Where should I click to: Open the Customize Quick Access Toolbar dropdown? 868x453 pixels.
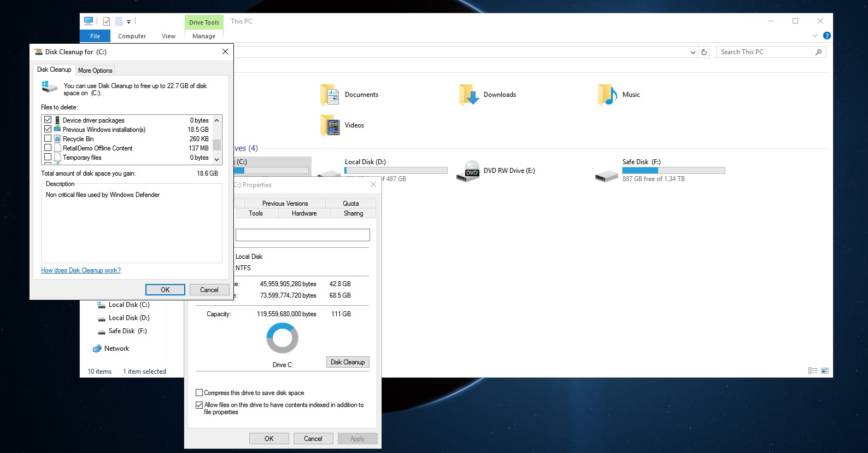click(x=129, y=22)
